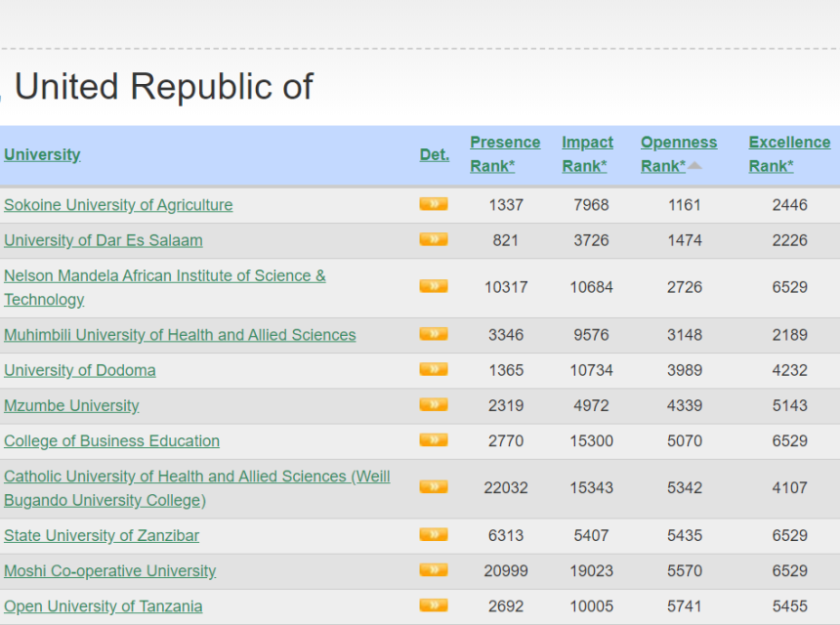
Task: Open details for Open University of Tanzania
Action: 433,605
